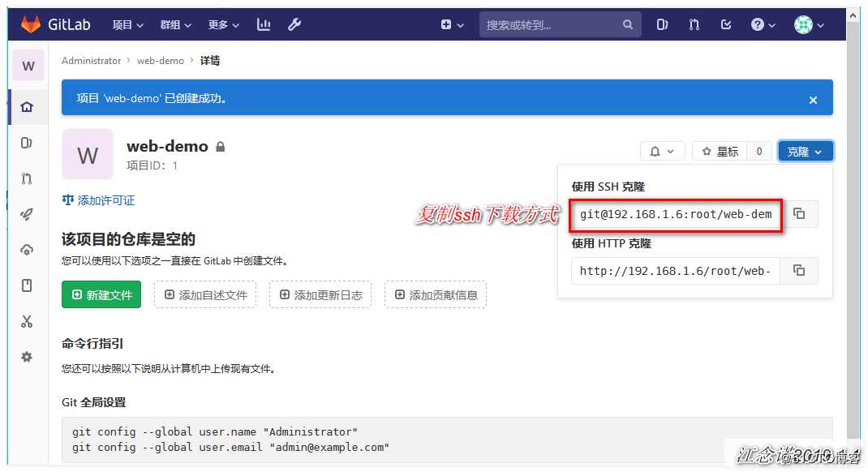The height and width of the screenshot is (472, 868).
Task: Click the GitLab fox logo
Action: [x=31, y=24]
